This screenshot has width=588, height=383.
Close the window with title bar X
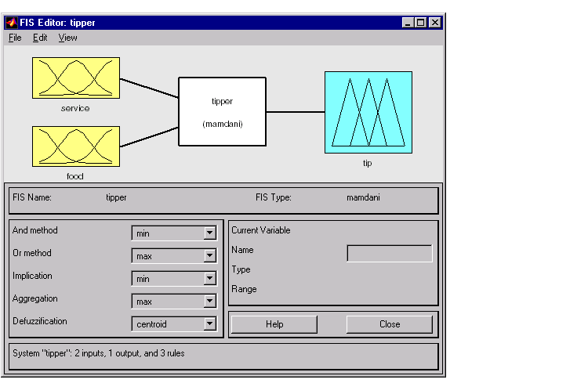point(434,23)
